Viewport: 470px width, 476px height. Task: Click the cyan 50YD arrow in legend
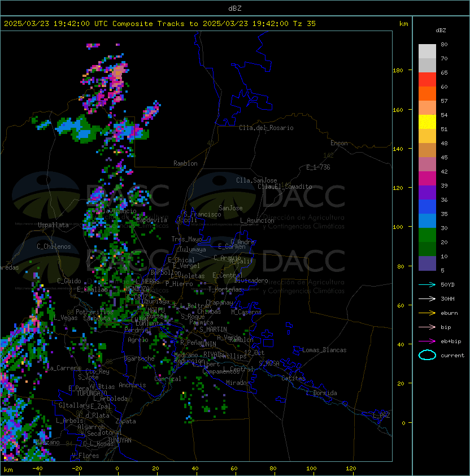pyautogui.click(x=427, y=284)
